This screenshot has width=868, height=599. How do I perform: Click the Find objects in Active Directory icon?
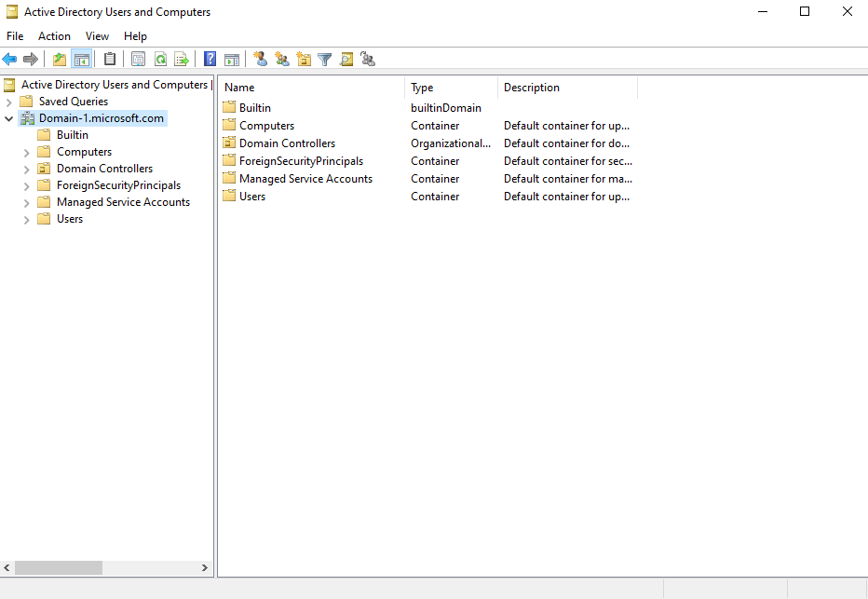[x=346, y=59]
